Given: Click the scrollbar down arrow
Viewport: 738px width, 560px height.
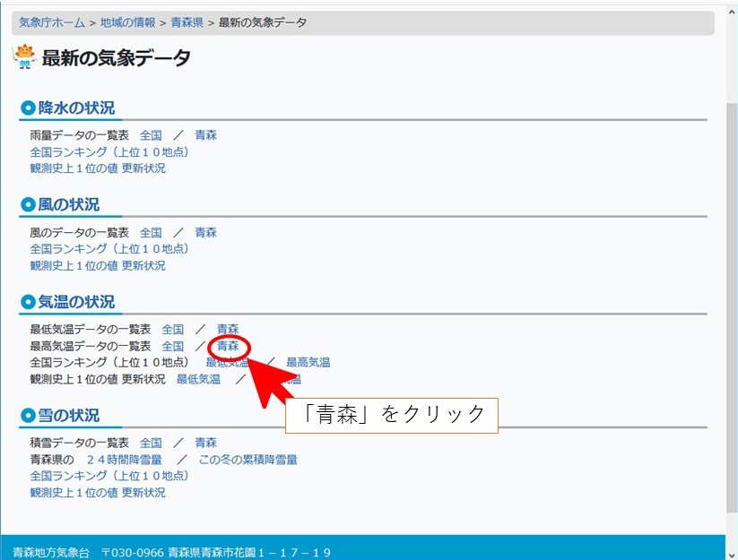Looking at the screenshot, I should [x=732, y=555].
